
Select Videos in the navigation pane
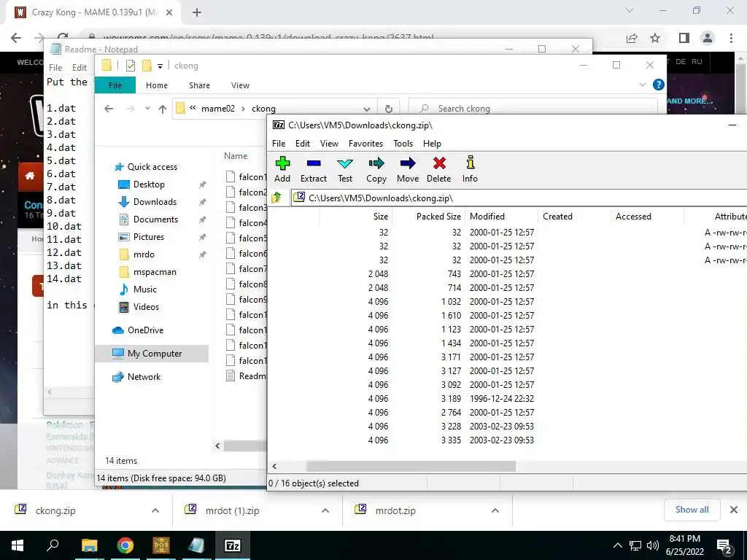(x=146, y=307)
